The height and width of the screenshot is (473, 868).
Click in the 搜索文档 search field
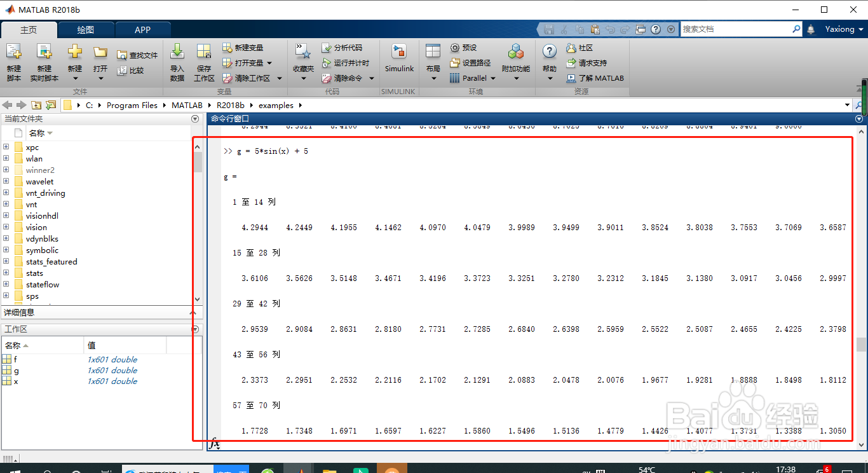coord(736,29)
